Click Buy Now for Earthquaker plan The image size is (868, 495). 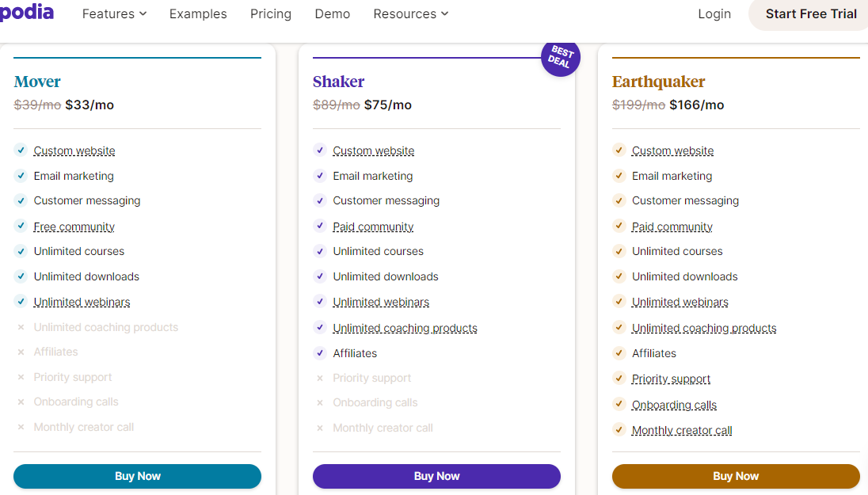click(x=736, y=476)
